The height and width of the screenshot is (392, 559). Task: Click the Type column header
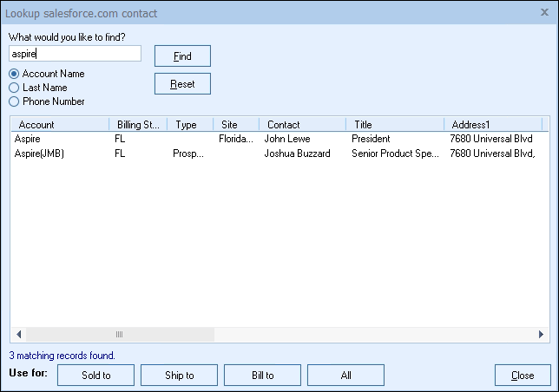pyautogui.click(x=189, y=125)
